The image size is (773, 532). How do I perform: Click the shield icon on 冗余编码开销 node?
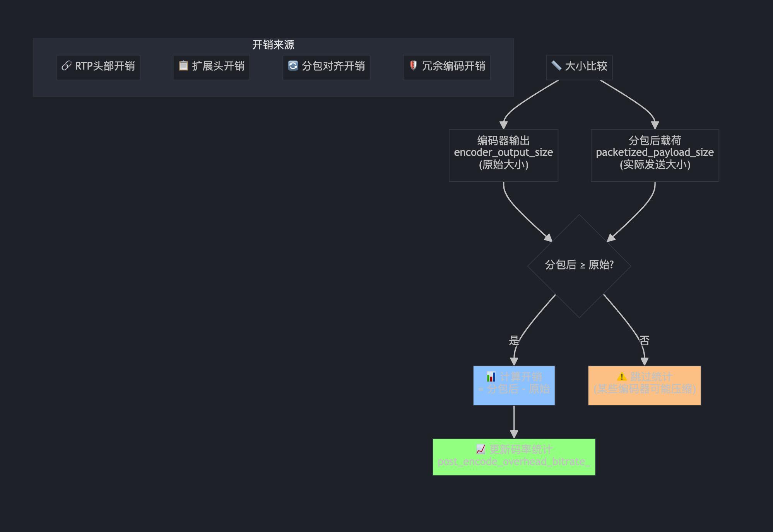click(412, 66)
